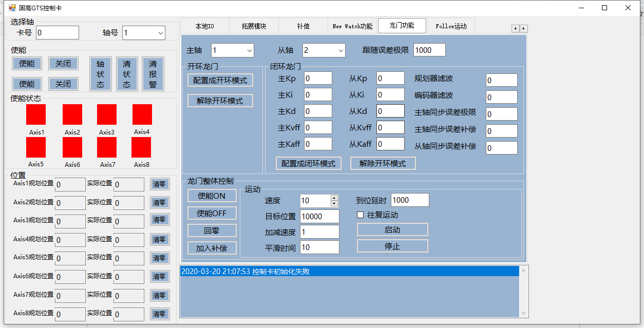Click 清零 for the Axis4 row

point(160,239)
